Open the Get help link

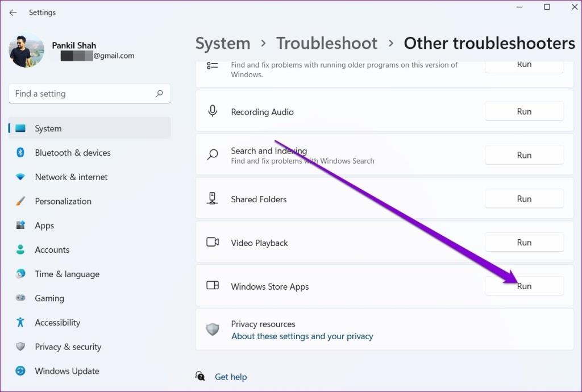tap(230, 377)
